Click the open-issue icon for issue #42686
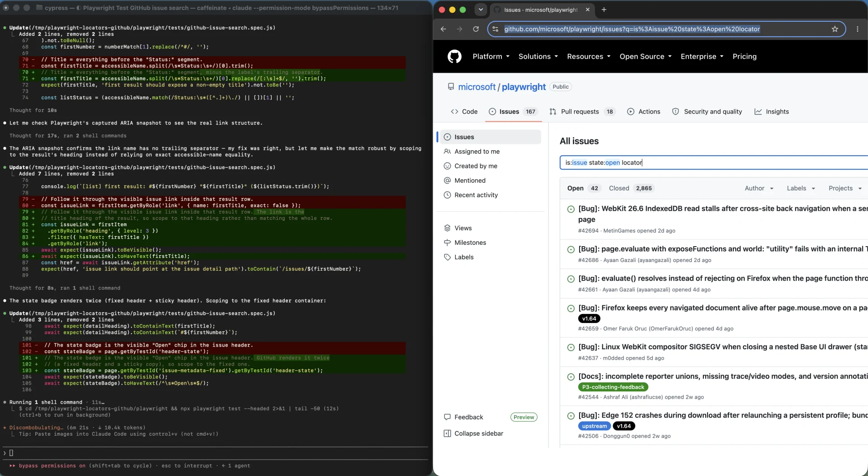The width and height of the screenshot is (868, 476). click(571, 249)
